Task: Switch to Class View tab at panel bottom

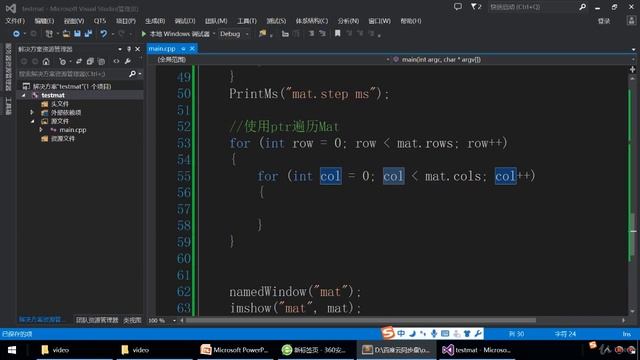Action: pos(132,320)
